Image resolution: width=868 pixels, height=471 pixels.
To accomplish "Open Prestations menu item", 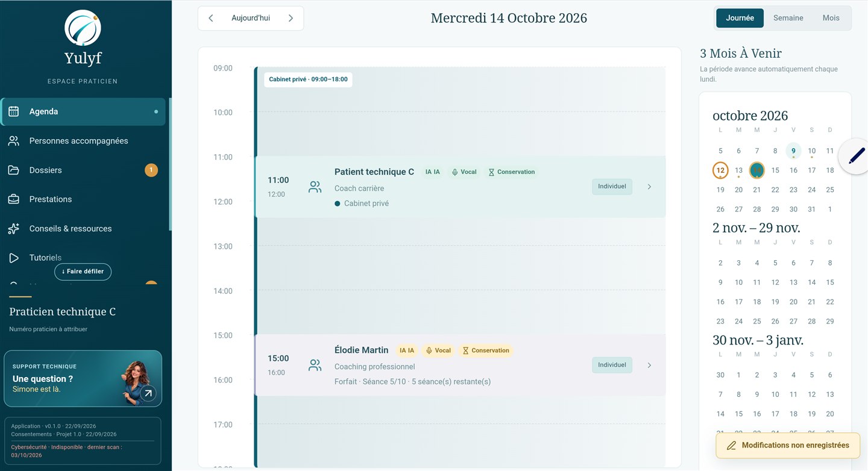I will [x=83, y=199].
